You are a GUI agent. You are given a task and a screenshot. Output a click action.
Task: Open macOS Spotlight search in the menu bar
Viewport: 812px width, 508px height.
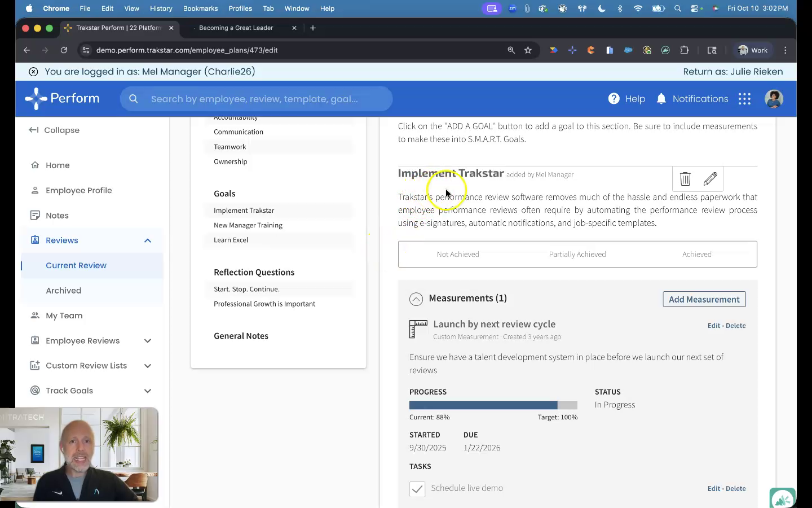[678, 8]
